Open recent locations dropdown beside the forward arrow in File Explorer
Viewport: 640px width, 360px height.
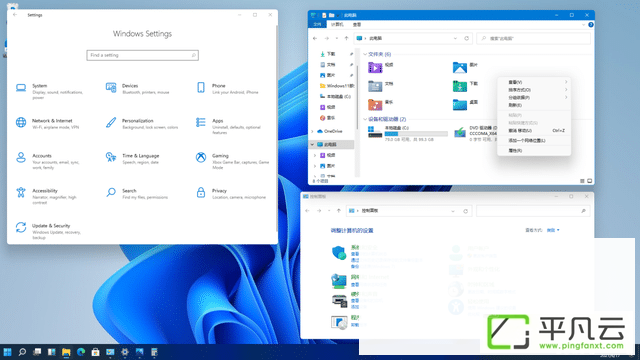click(337, 38)
